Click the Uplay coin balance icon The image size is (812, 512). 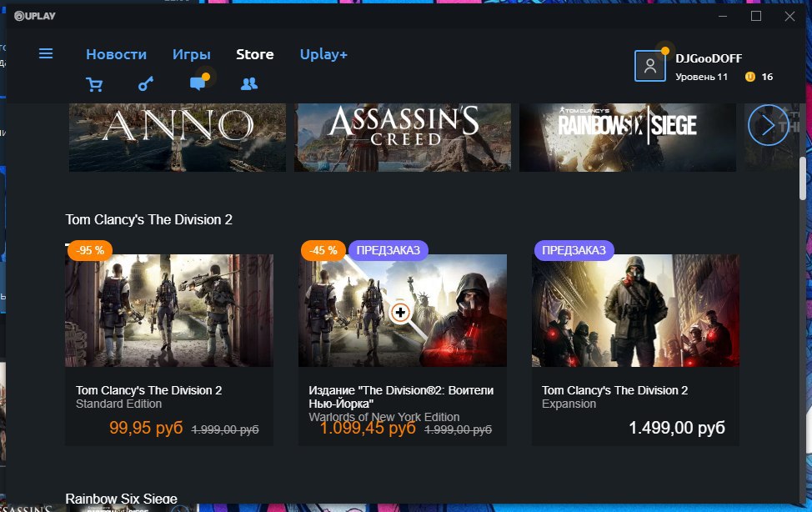tap(749, 77)
